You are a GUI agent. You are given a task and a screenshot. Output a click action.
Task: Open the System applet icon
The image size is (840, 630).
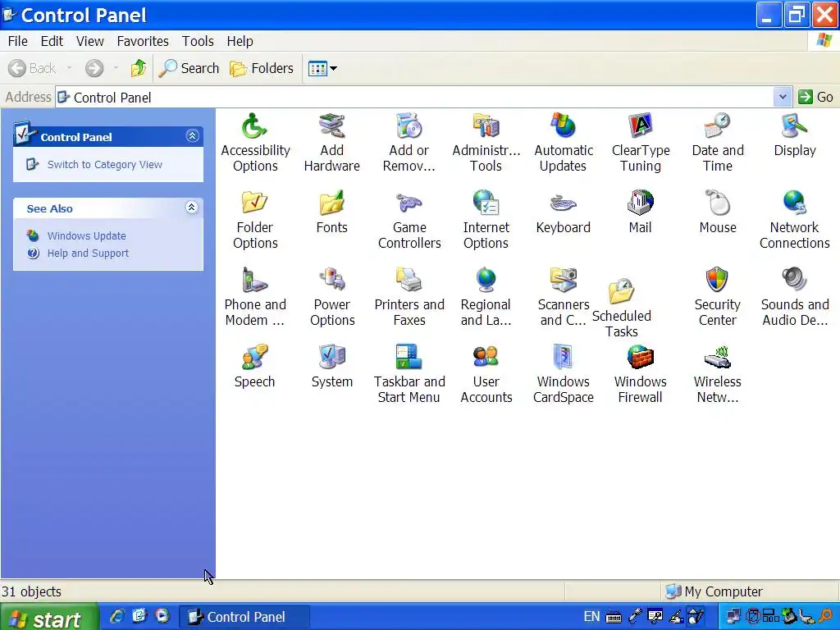331,358
